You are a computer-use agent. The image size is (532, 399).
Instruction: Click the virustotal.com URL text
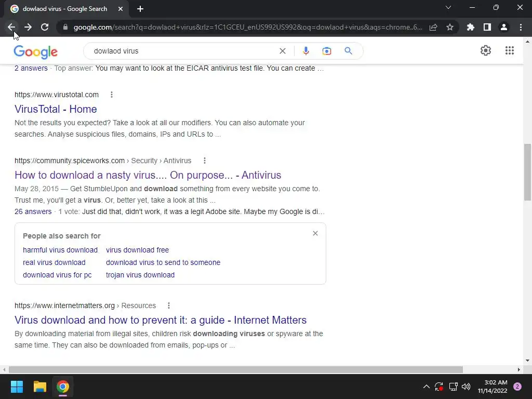click(57, 95)
